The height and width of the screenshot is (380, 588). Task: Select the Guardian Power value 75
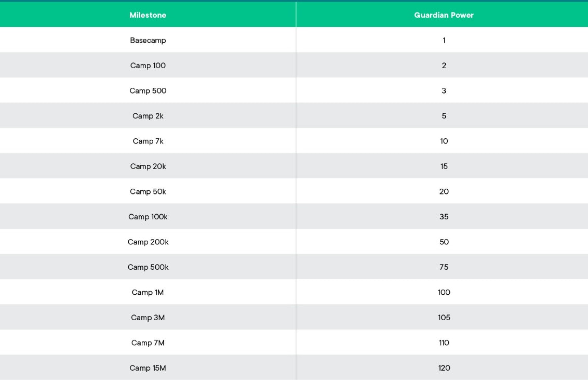[444, 267]
